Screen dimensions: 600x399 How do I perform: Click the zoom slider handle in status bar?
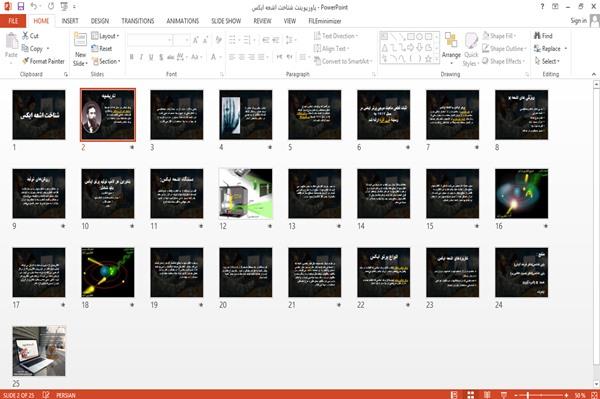pos(529,395)
